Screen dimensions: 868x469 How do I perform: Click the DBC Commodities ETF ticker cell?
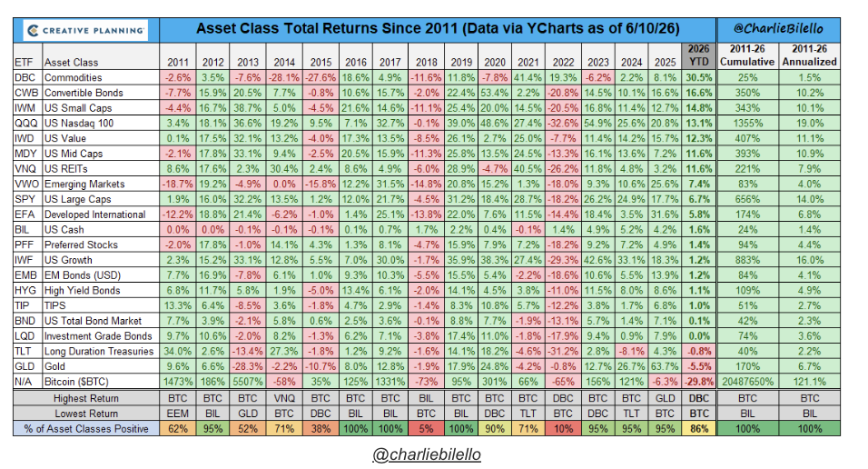tap(25, 77)
